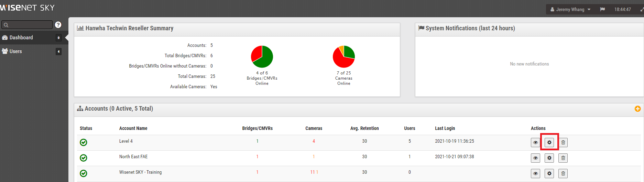Sort by Bridges/CMVRs column header
Screen dimensions: 644x182
coord(257,128)
